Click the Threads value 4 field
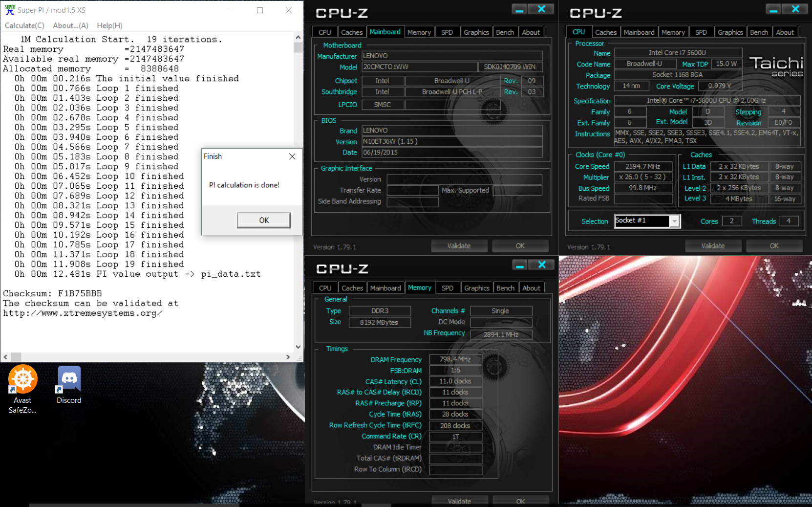This screenshot has height=507, width=812. pyautogui.click(x=788, y=221)
